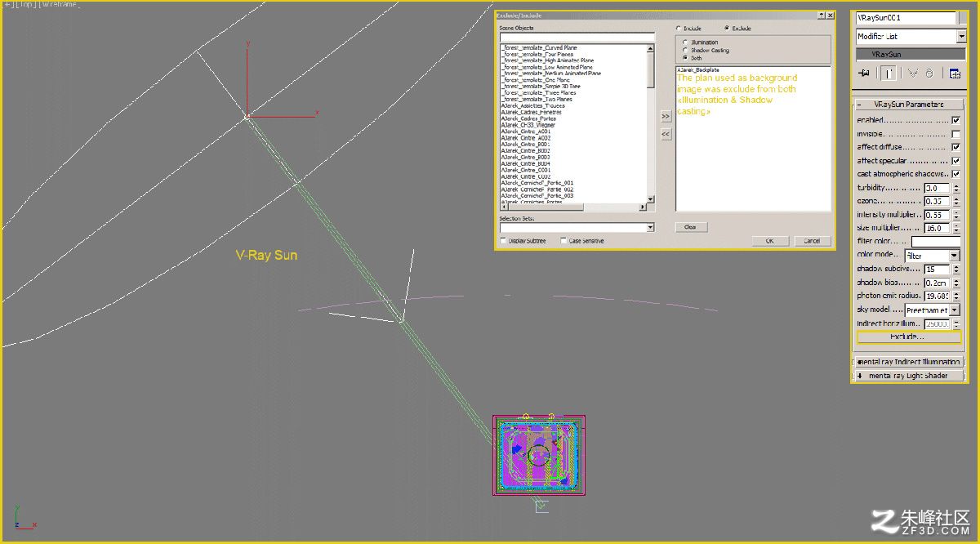This screenshot has height=544, width=980.
Task: Select 'AJarek_Backplate' in excluded list
Action: tap(697, 70)
